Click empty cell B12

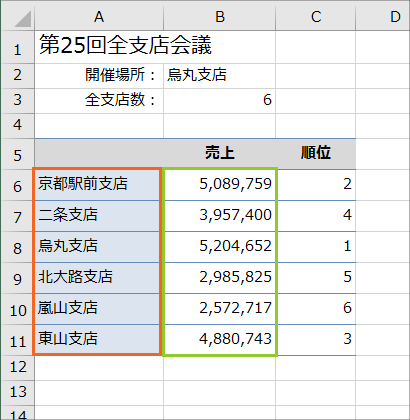220,368
